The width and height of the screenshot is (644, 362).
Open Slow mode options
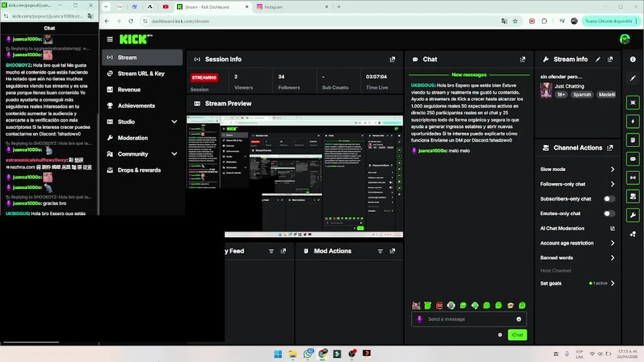[x=578, y=169]
